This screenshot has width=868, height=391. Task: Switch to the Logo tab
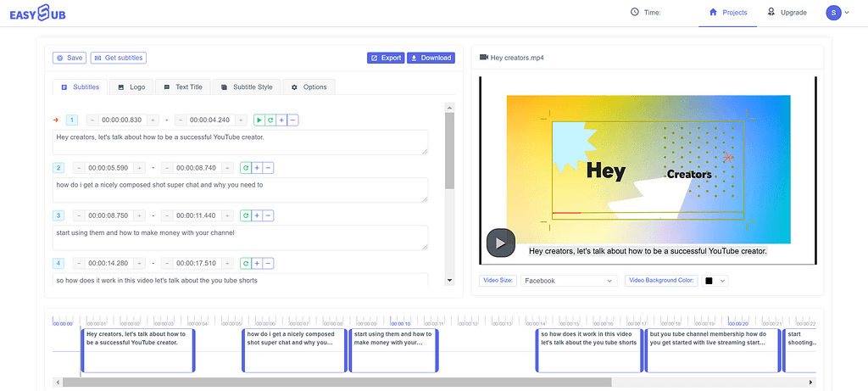coord(131,87)
